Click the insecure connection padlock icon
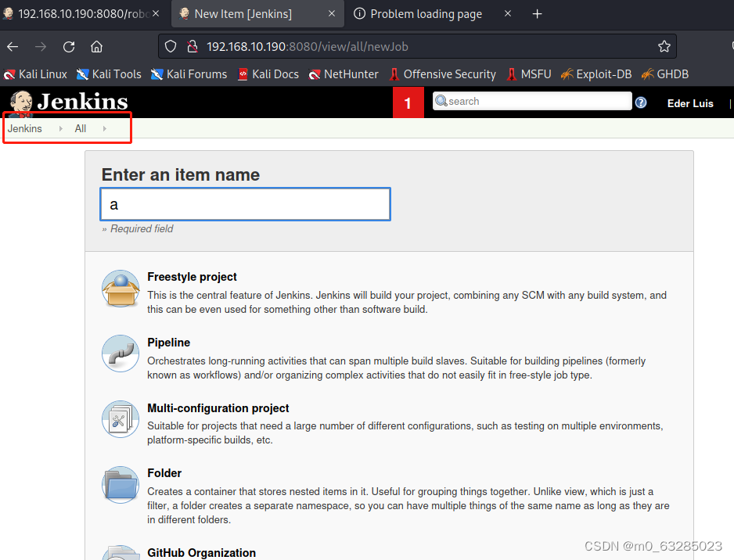 pos(192,46)
